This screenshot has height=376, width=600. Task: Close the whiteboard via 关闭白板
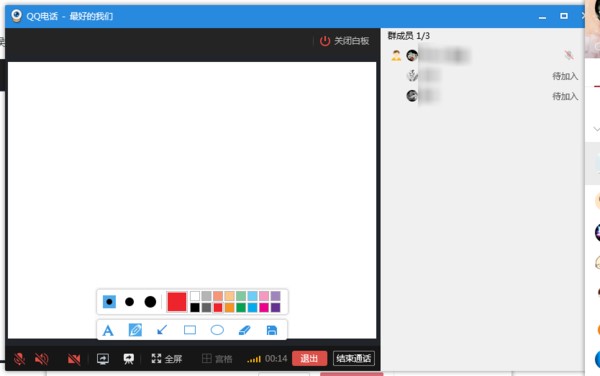tap(344, 41)
